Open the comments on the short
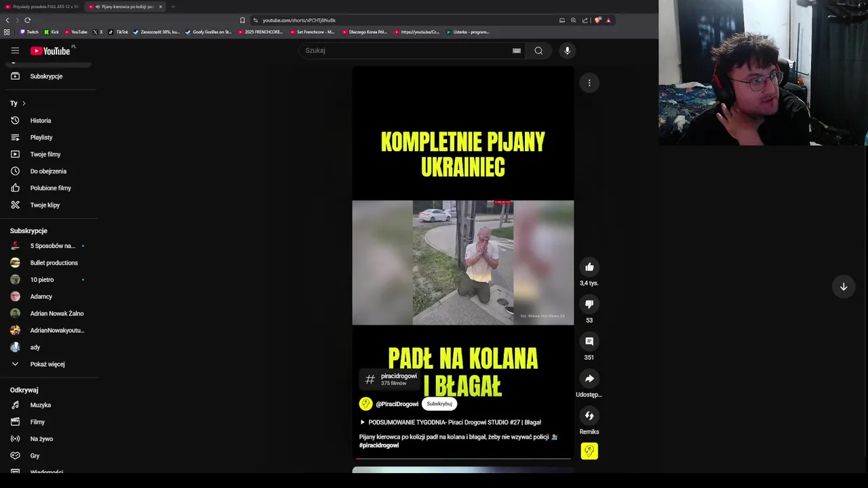Screen dimensions: 868x488 589,342
